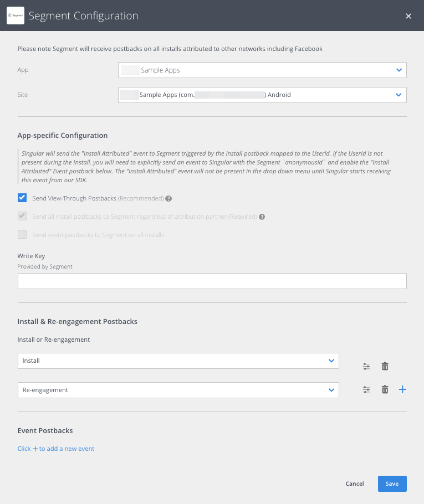Click link to add a new event
The image size is (424, 504).
coord(56,449)
